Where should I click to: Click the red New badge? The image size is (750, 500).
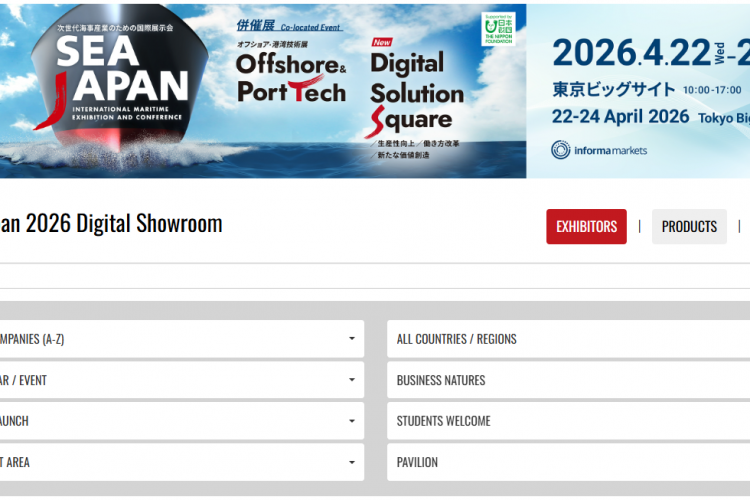382,43
